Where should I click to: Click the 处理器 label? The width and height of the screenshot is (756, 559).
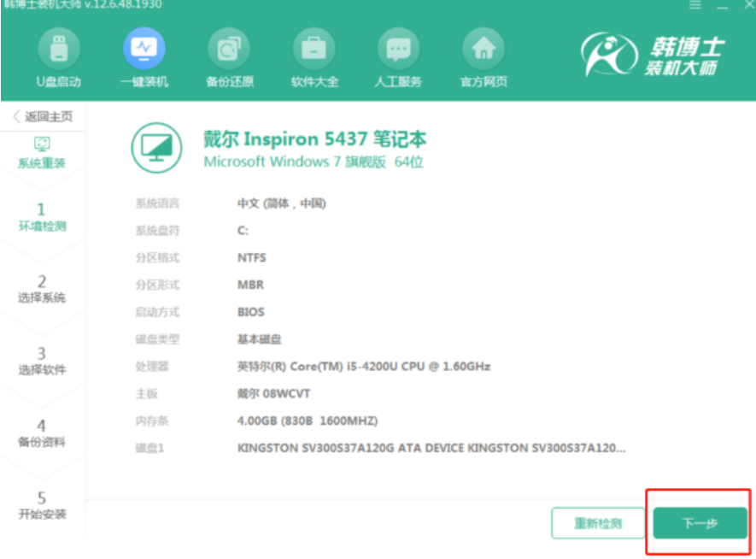(152, 367)
